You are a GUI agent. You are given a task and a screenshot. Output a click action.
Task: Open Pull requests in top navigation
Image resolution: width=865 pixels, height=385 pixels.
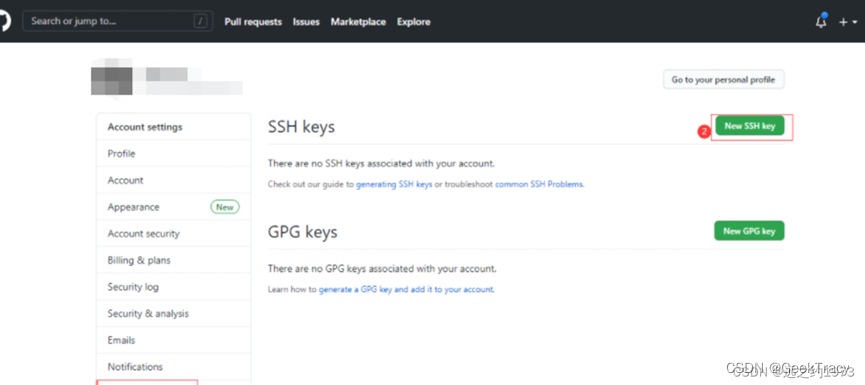(x=253, y=22)
